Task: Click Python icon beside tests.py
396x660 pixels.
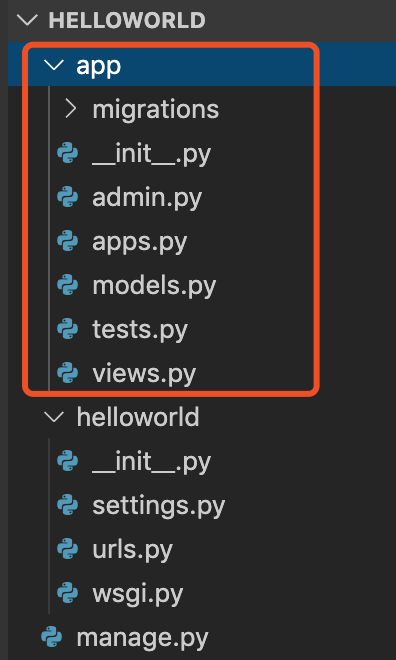Action: click(68, 329)
